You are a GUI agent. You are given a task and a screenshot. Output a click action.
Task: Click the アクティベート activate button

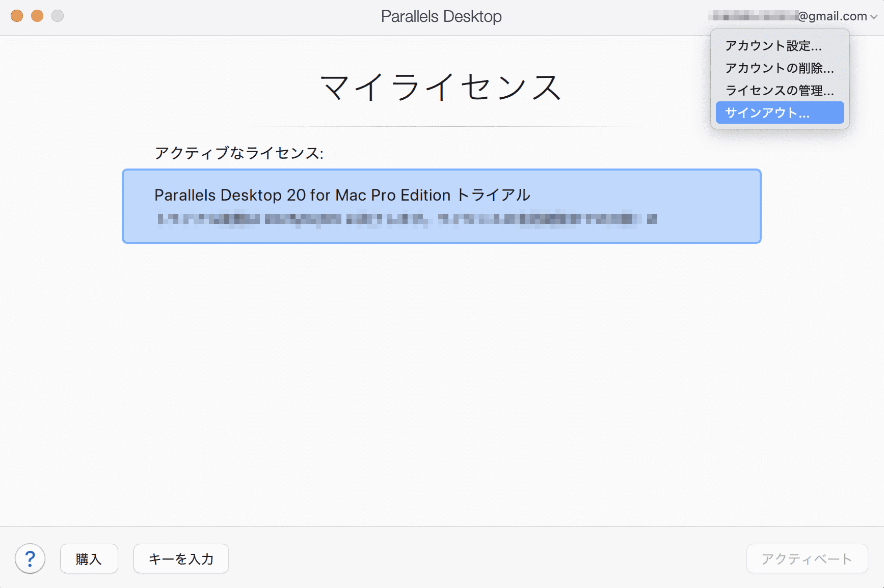[807, 558]
